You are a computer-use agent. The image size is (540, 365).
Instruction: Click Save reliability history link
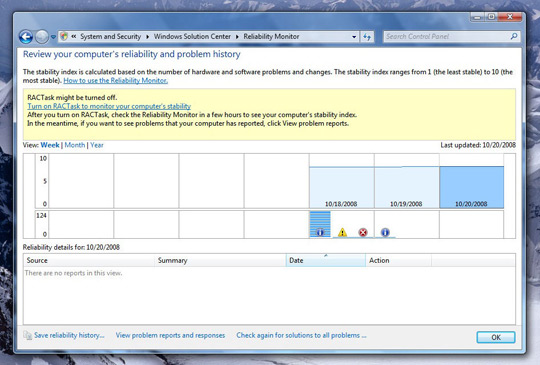tap(69, 335)
